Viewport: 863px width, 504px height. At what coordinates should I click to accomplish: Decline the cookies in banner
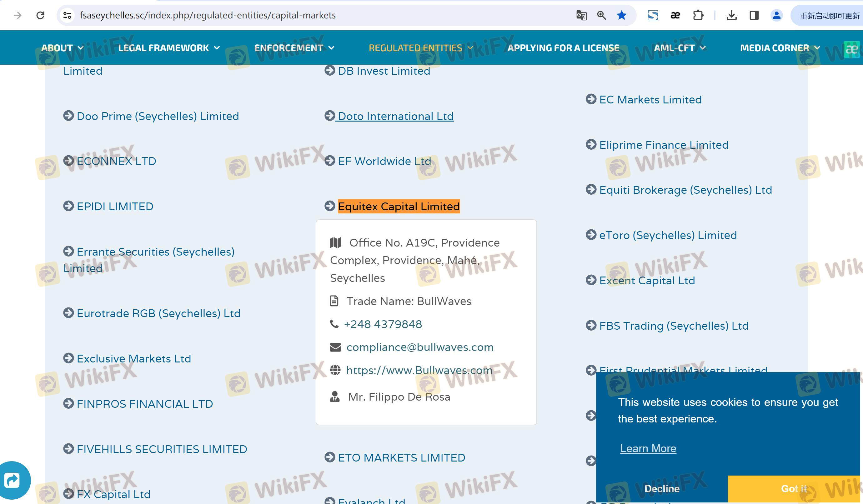[662, 489]
